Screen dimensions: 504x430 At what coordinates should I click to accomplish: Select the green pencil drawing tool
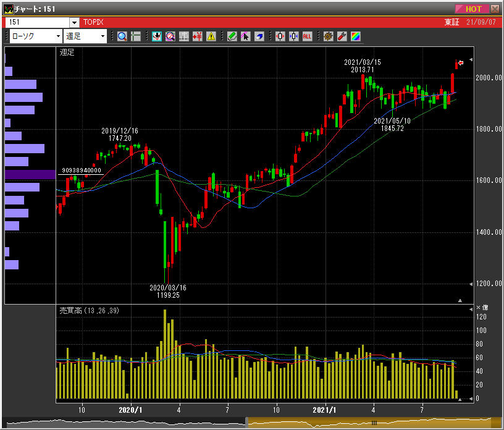[232, 36]
